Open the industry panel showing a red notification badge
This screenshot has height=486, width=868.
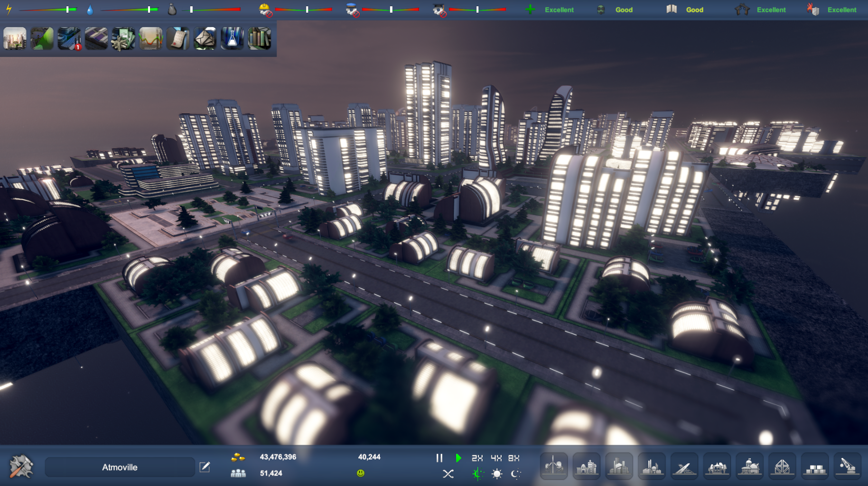coord(69,38)
